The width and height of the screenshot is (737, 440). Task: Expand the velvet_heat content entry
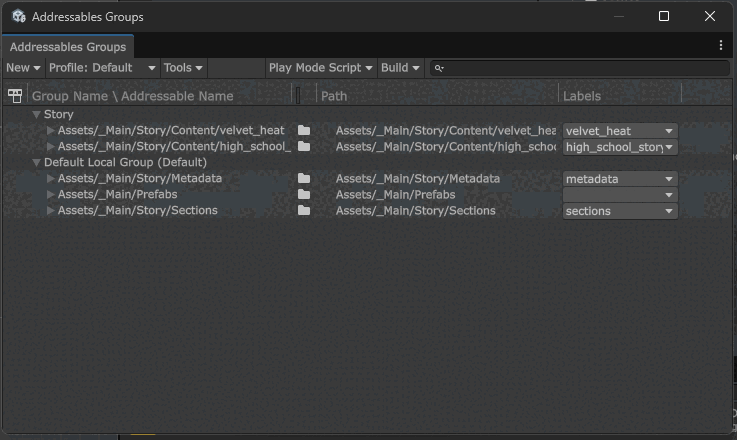pos(51,130)
